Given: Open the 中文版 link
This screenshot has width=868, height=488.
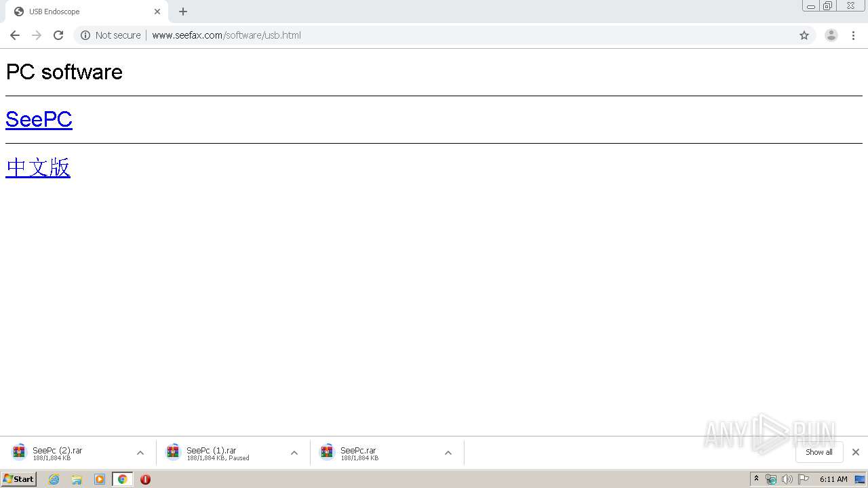Looking at the screenshot, I should pyautogui.click(x=38, y=167).
